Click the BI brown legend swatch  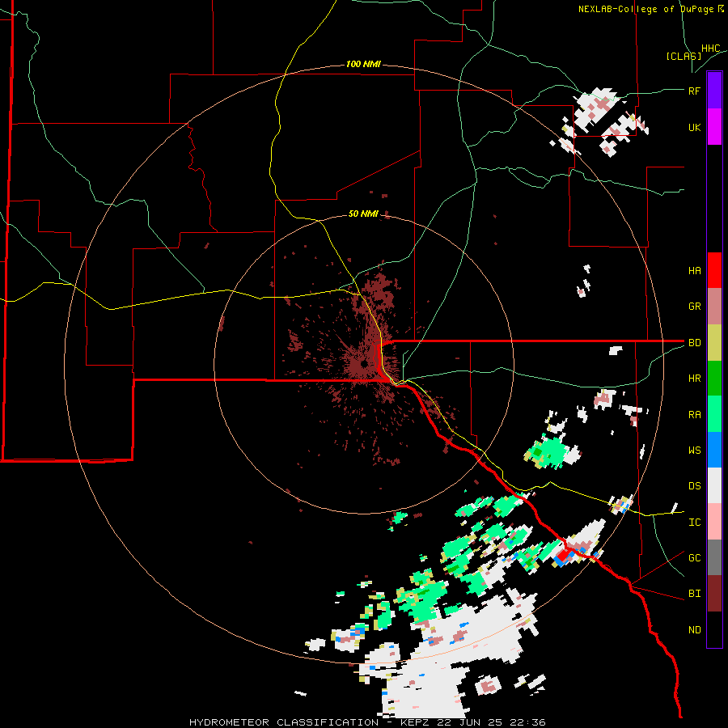(714, 594)
